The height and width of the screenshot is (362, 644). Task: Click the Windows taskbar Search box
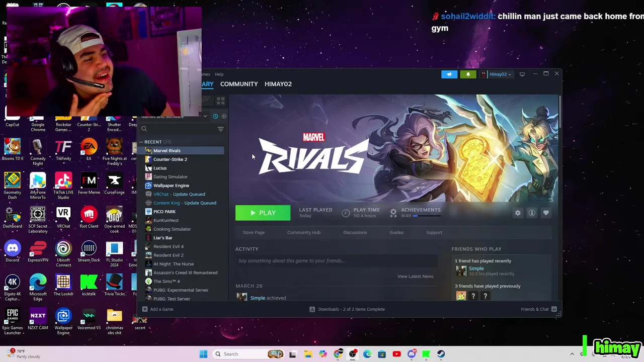[249, 354]
